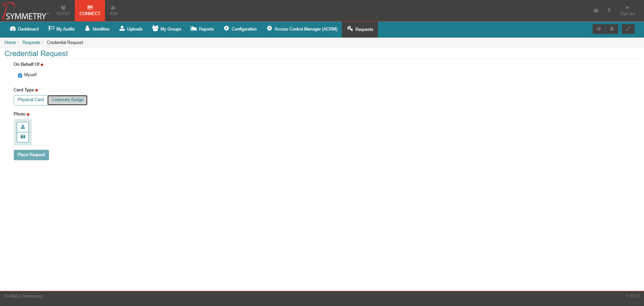Open the My Groups page
The height and width of the screenshot is (306, 644).
167,29
